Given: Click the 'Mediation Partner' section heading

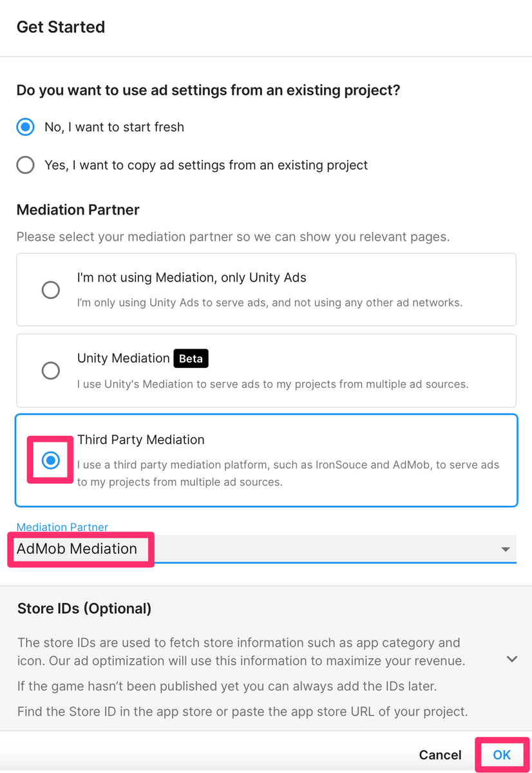Looking at the screenshot, I should [x=77, y=209].
